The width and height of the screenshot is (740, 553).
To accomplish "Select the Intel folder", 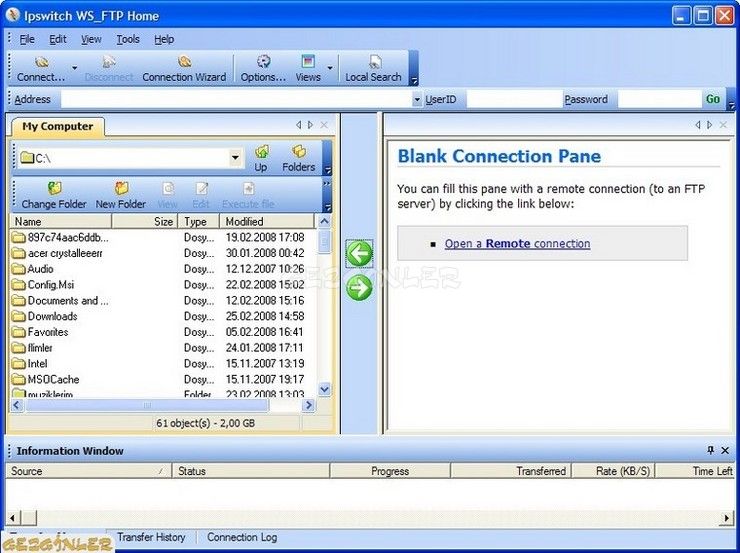I will pyautogui.click(x=29, y=364).
